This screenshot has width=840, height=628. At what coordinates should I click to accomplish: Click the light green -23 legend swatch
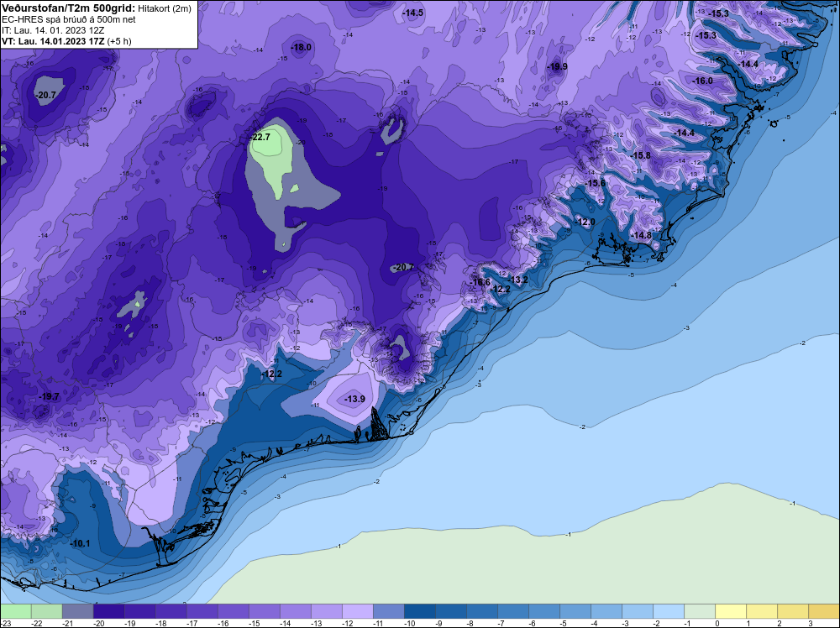coord(16,611)
